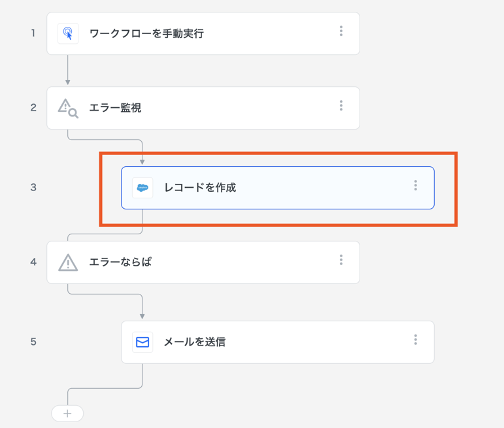Open the レコードを作成 step label
This screenshot has height=428, width=504.
point(200,188)
